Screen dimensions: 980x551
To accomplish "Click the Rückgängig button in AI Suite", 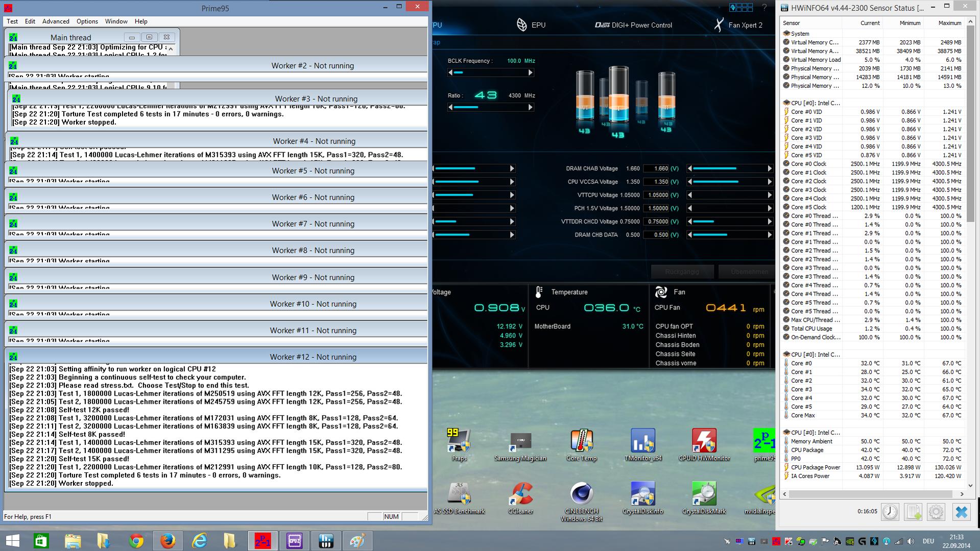I will coord(682,272).
